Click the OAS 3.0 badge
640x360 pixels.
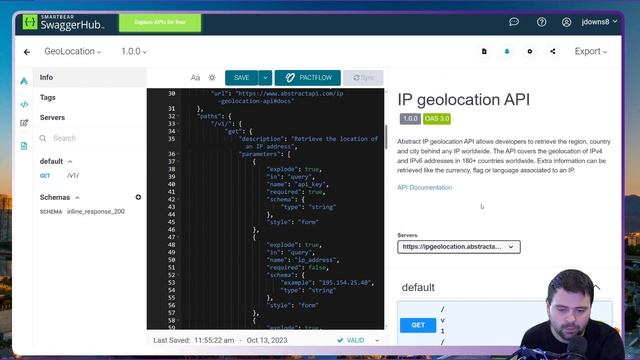[x=437, y=119]
